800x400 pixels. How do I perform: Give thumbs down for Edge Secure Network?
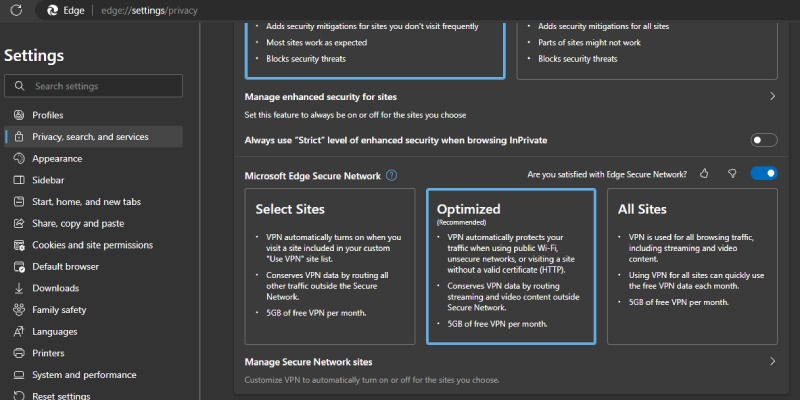(732, 174)
